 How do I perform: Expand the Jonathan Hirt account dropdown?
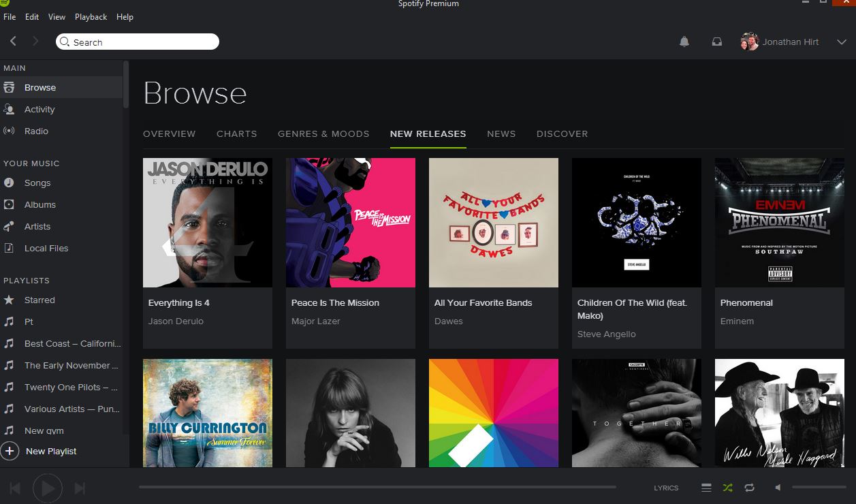click(x=841, y=42)
